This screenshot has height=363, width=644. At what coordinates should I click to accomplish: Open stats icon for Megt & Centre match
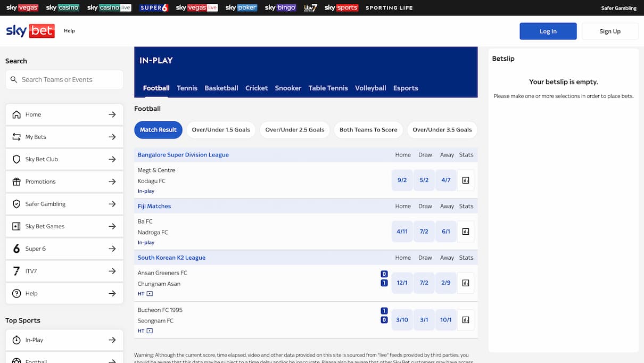465,180
